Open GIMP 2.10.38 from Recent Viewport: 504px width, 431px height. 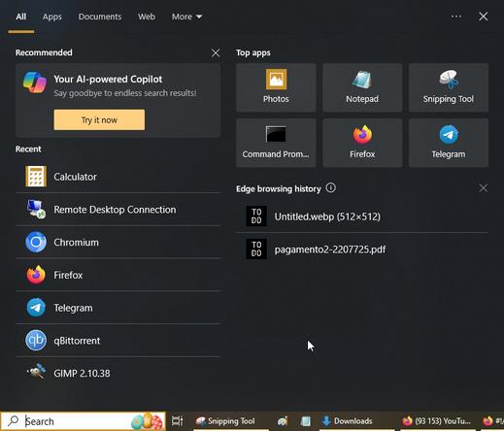coord(118,373)
